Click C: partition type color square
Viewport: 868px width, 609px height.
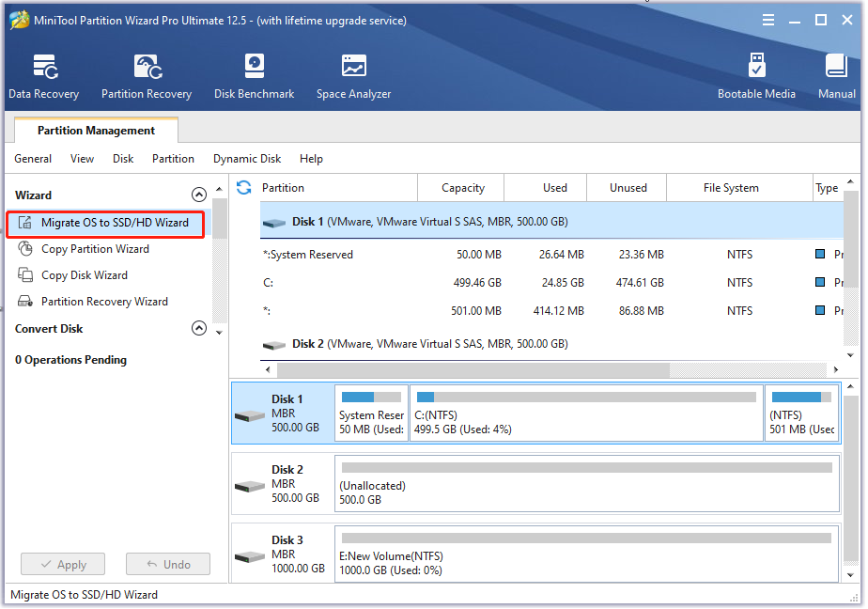(x=820, y=282)
